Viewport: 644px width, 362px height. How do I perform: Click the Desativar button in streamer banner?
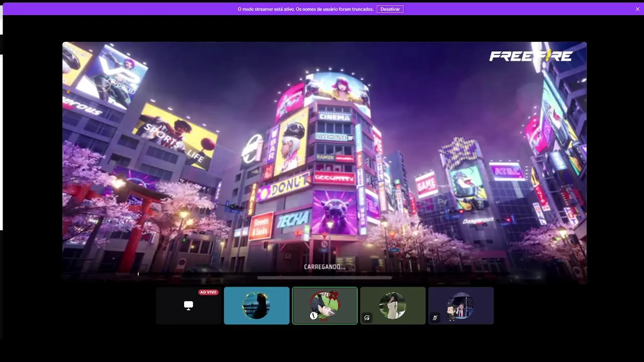pyautogui.click(x=390, y=9)
